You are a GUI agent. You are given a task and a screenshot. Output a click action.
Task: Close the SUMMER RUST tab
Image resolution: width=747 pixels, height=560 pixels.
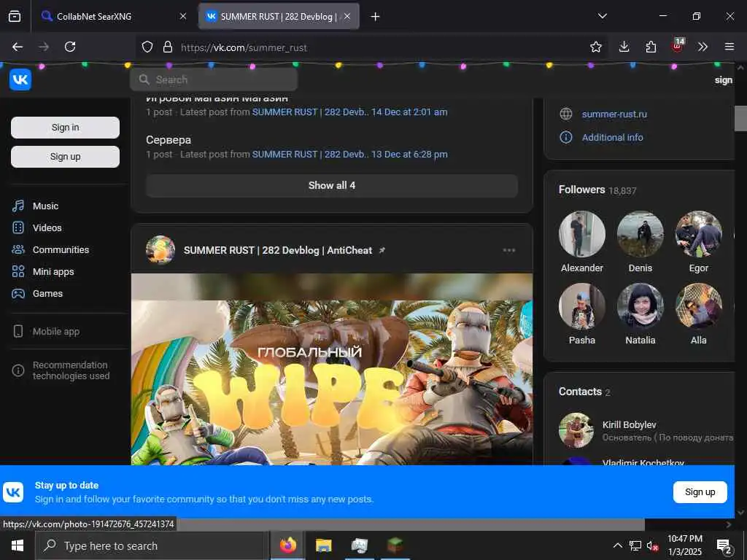click(x=347, y=17)
